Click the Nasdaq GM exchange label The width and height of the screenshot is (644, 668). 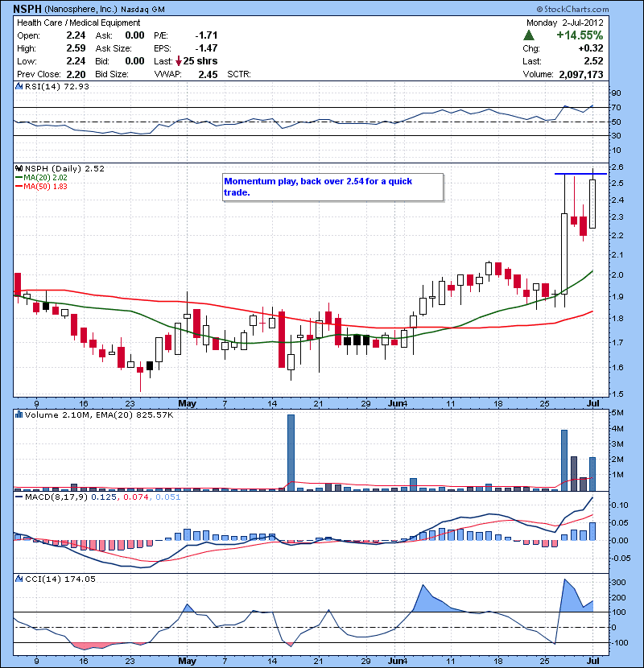(x=142, y=10)
